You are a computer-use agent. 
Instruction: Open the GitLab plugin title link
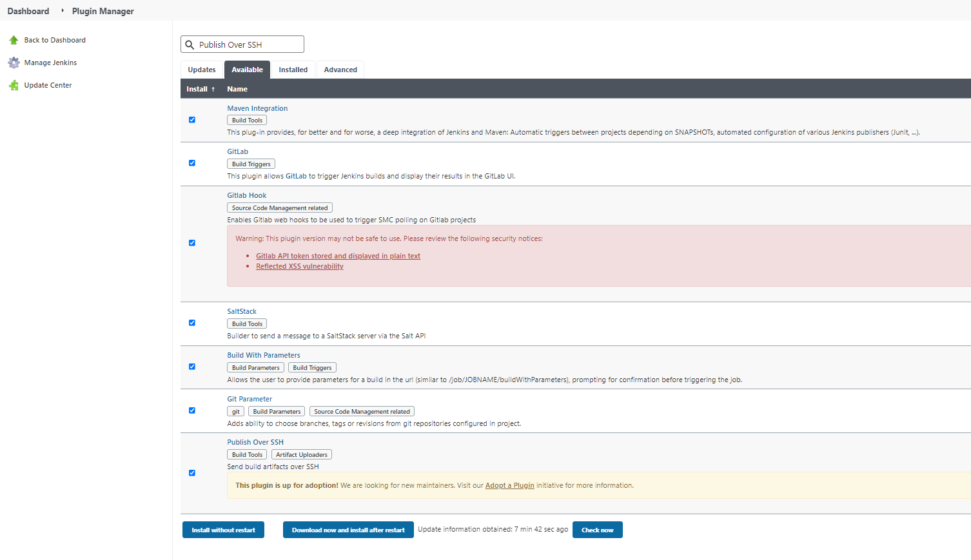(x=237, y=151)
